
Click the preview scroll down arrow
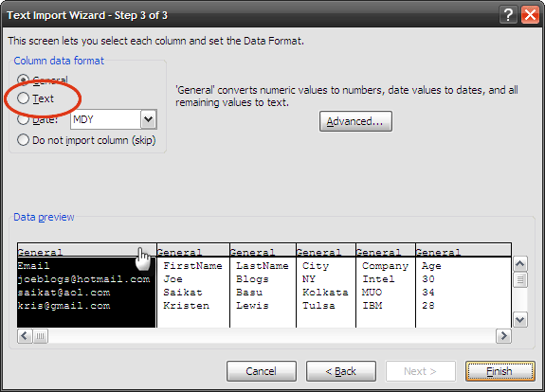pos(520,319)
